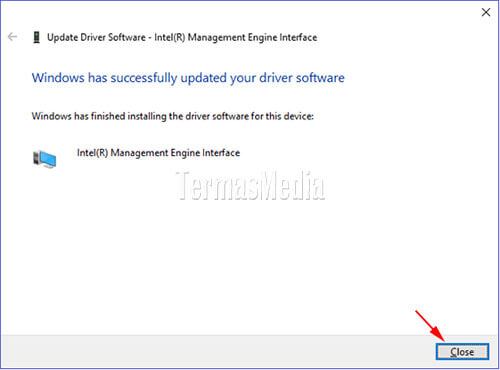Click the text "Windows has finished installing the driver software"
This screenshot has width=500, height=370.
click(140, 116)
